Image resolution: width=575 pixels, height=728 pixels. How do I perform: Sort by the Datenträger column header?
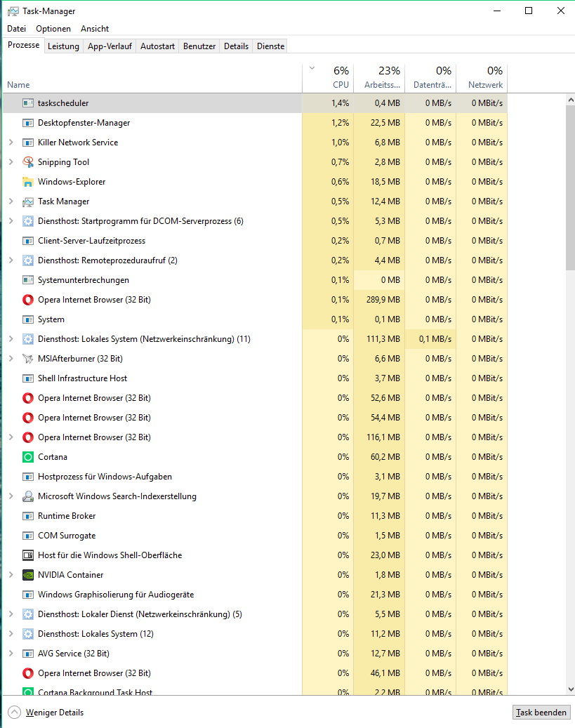[430, 77]
